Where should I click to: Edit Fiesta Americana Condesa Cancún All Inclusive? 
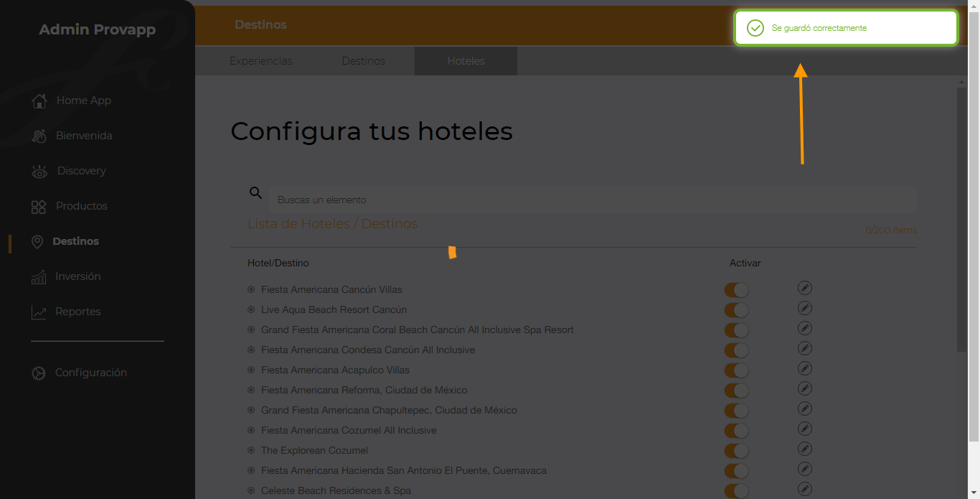pos(805,348)
